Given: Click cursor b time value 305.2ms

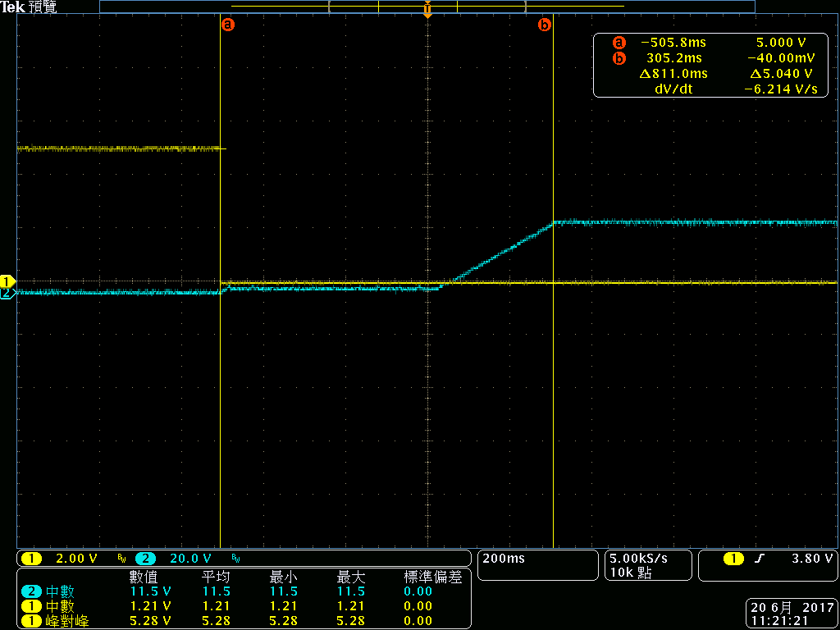Looking at the screenshot, I should click(x=676, y=58).
